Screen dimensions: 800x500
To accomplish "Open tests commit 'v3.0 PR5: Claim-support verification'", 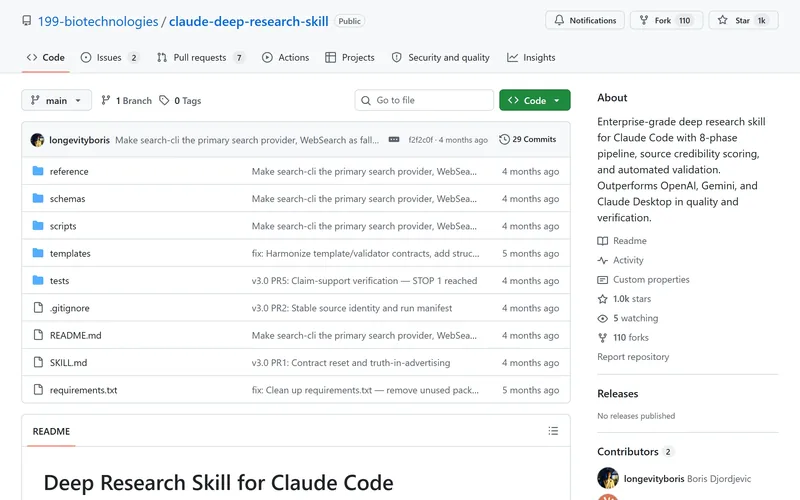I will coord(364,281).
